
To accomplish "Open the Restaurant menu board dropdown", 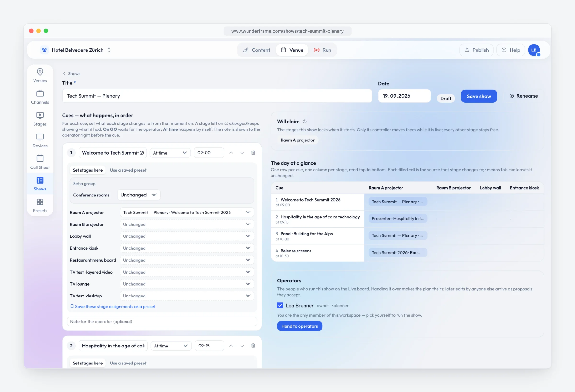I will [187, 260].
